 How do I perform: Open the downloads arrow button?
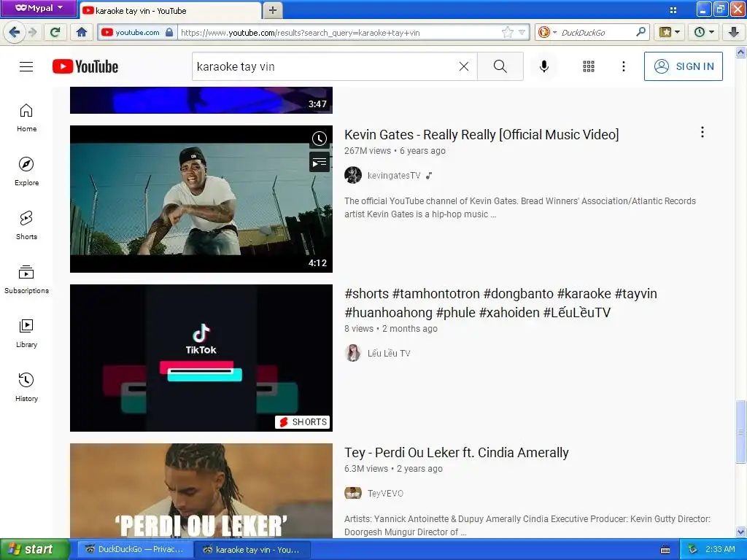(x=734, y=32)
